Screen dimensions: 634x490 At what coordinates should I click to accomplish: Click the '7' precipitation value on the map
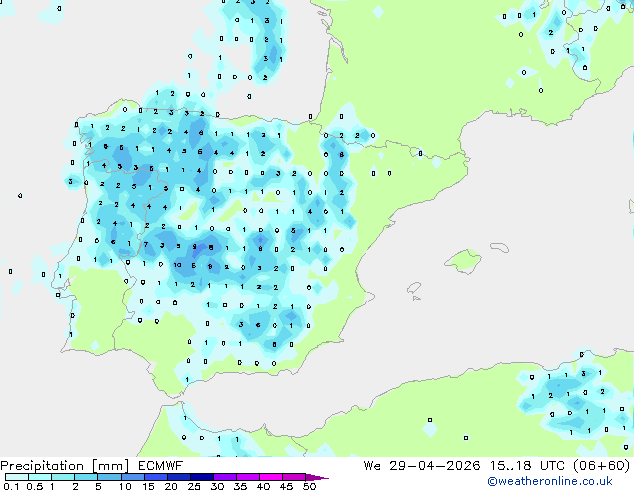pos(146,245)
